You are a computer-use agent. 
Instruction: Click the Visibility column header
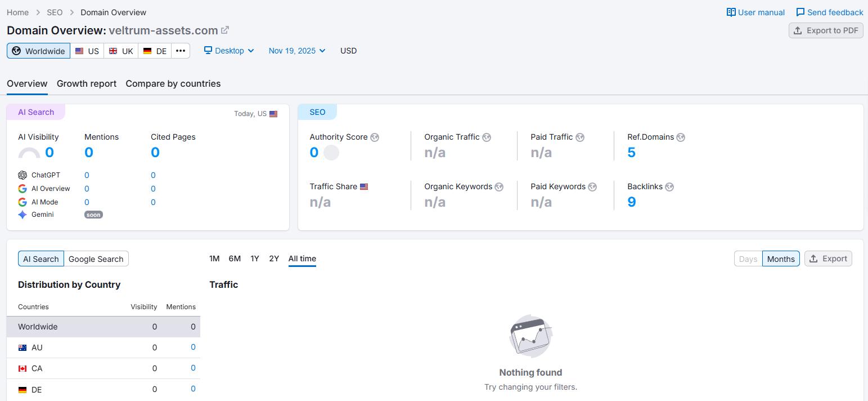(144, 307)
